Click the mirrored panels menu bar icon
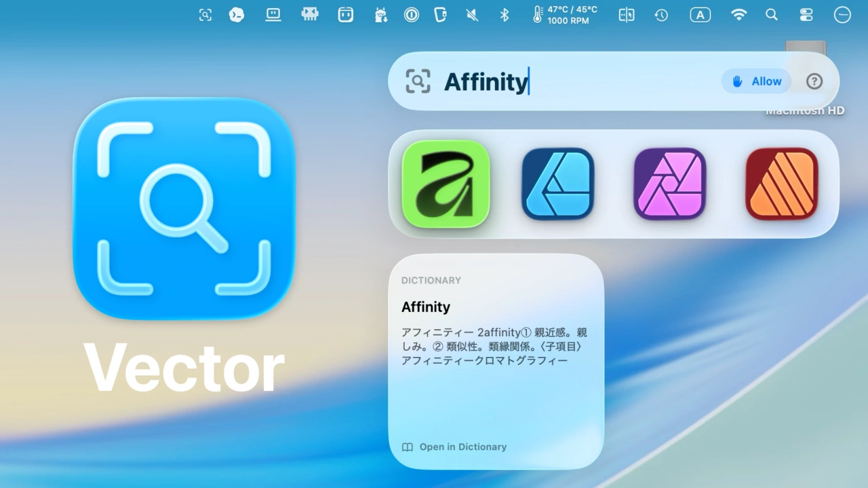The height and width of the screenshot is (488, 868). point(627,15)
